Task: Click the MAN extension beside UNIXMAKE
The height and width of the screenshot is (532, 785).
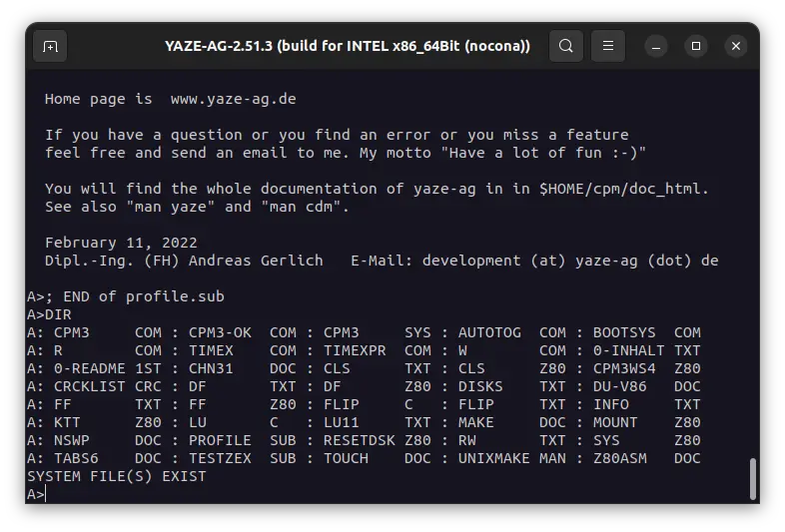Action: pos(552,458)
